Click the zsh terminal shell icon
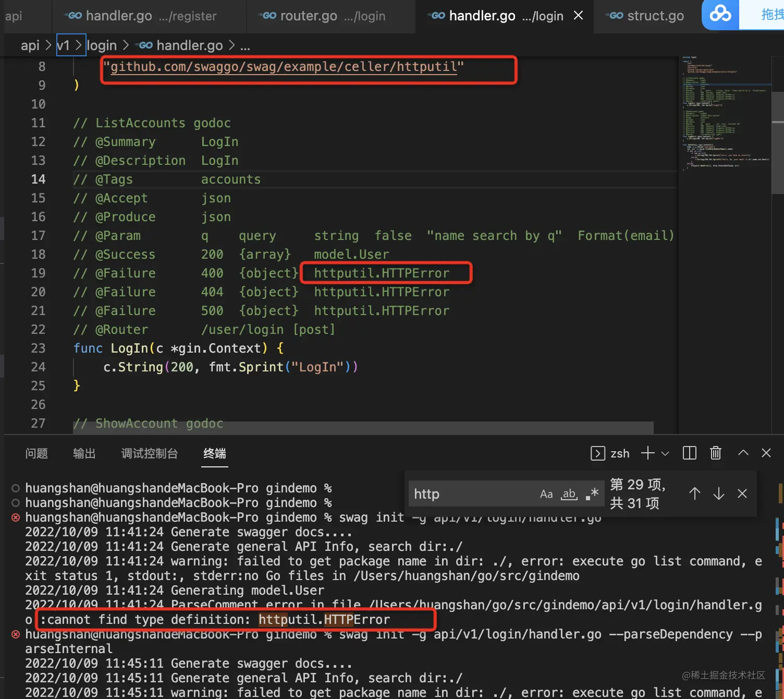 tap(597, 453)
